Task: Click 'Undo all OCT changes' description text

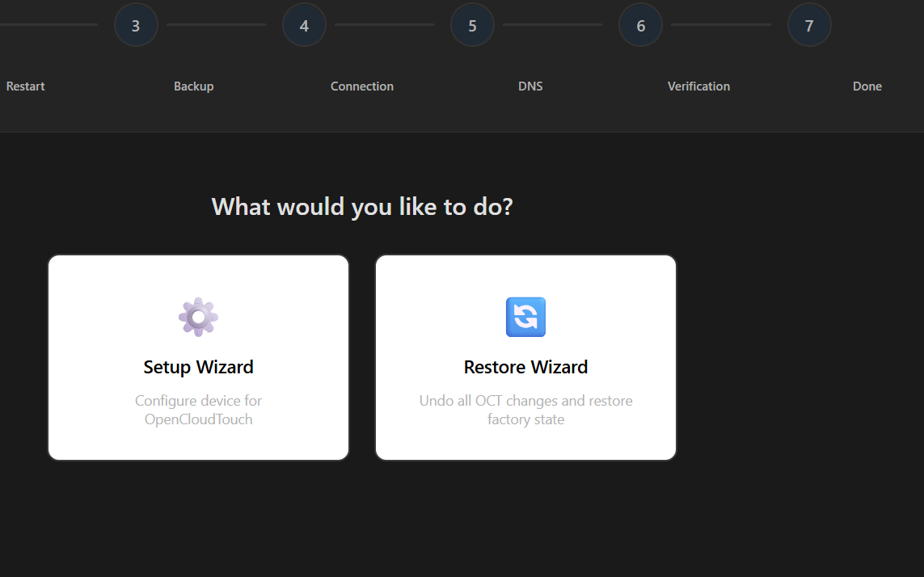Action: (x=525, y=410)
